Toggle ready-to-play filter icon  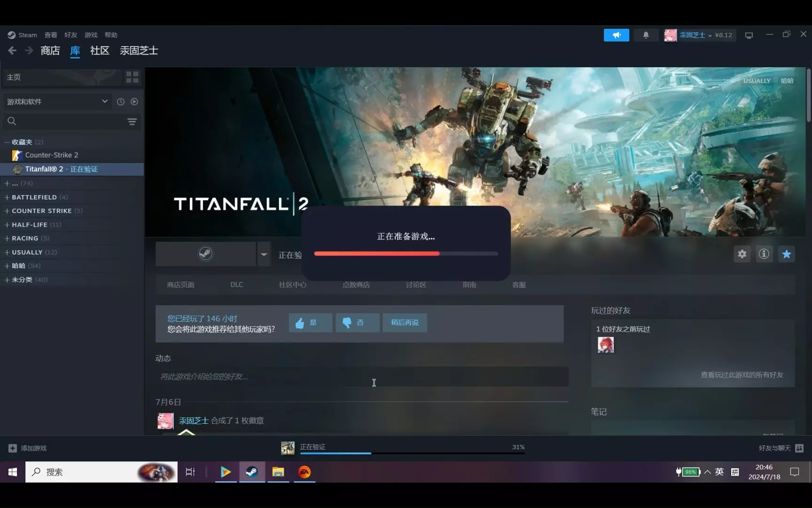click(134, 102)
